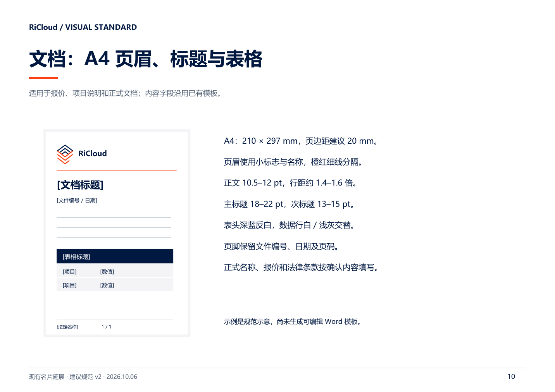This screenshot has width=555, height=392.
Task: Select the "[文档标题]" placeholder heading
Action: pyautogui.click(x=80, y=185)
